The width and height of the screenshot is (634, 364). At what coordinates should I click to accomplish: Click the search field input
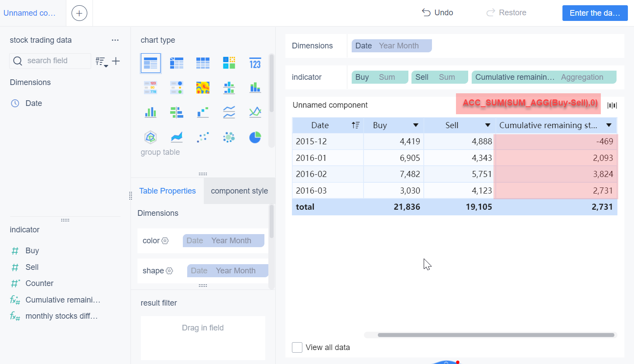point(50,61)
